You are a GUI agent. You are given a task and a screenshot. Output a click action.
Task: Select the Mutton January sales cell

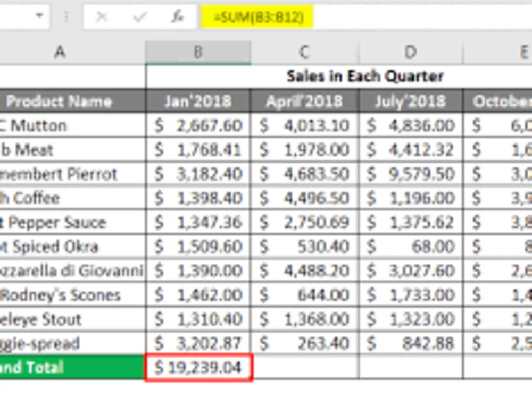tap(197, 125)
